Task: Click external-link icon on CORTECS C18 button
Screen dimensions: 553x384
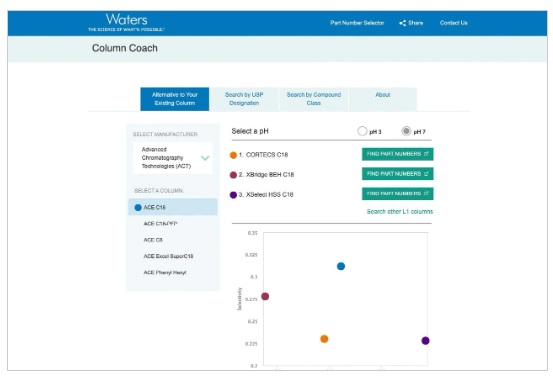Action: tap(426, 154)
